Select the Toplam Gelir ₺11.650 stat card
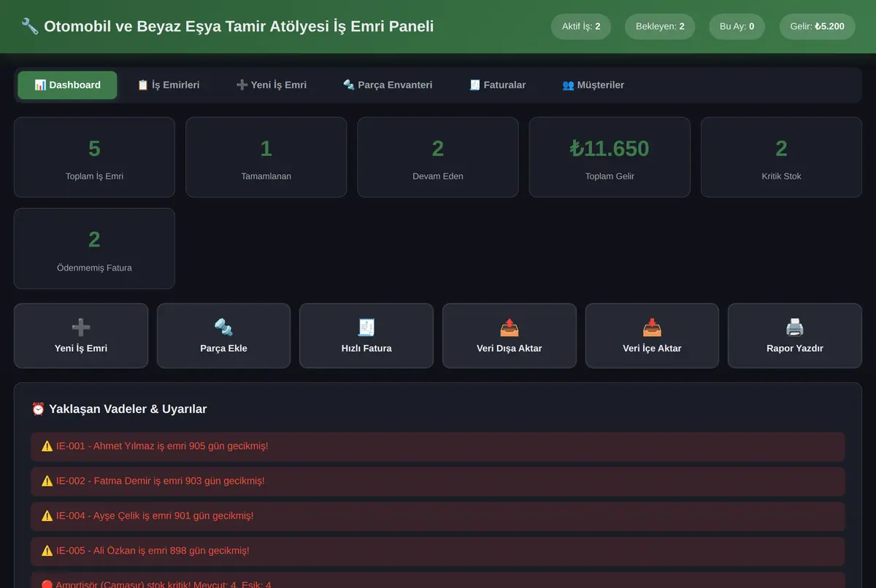This screenshot has height=588, width=876. (610, 157)
